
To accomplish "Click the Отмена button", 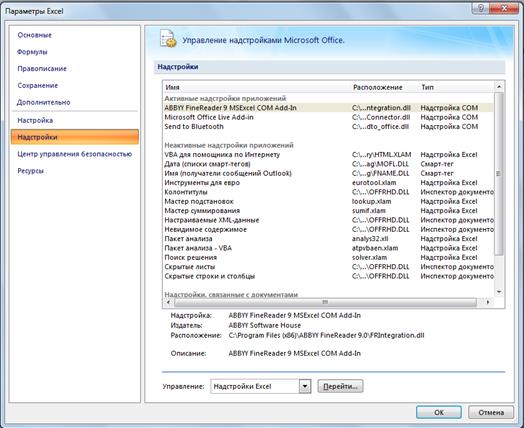I will [491, 412].
